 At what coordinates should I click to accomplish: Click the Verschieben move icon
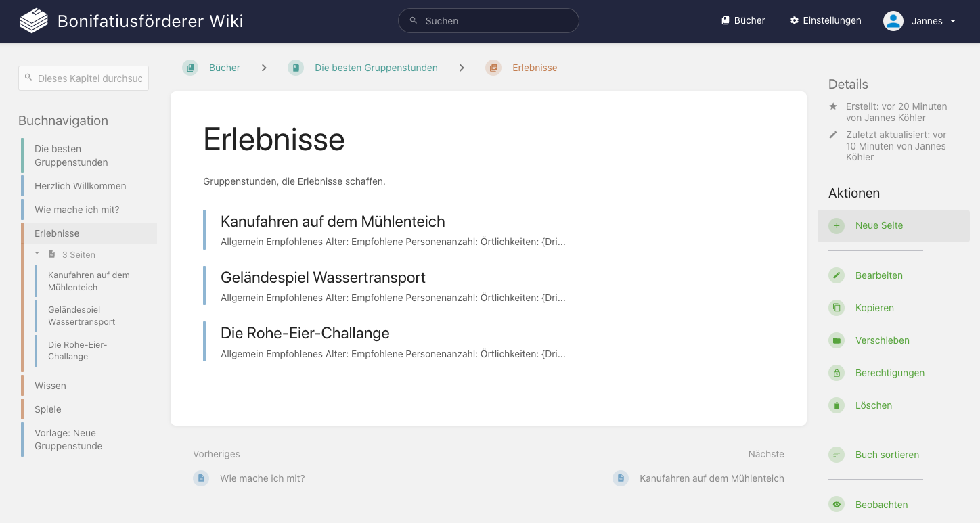coord(837,340)
